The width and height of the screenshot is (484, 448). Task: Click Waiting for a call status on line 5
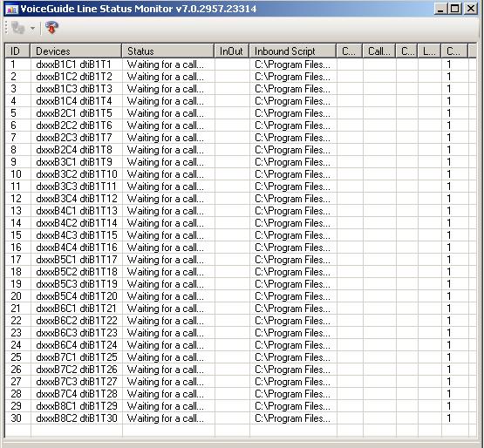(166, 113)
